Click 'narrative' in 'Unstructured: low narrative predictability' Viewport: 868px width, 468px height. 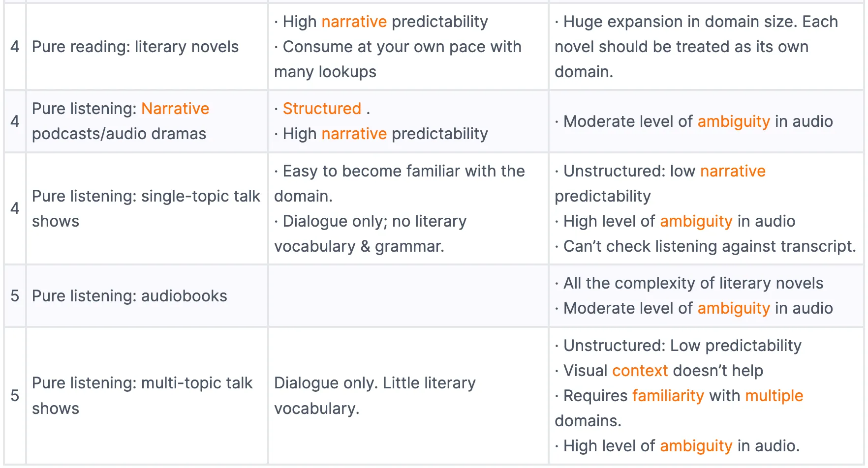click(733, 171)
